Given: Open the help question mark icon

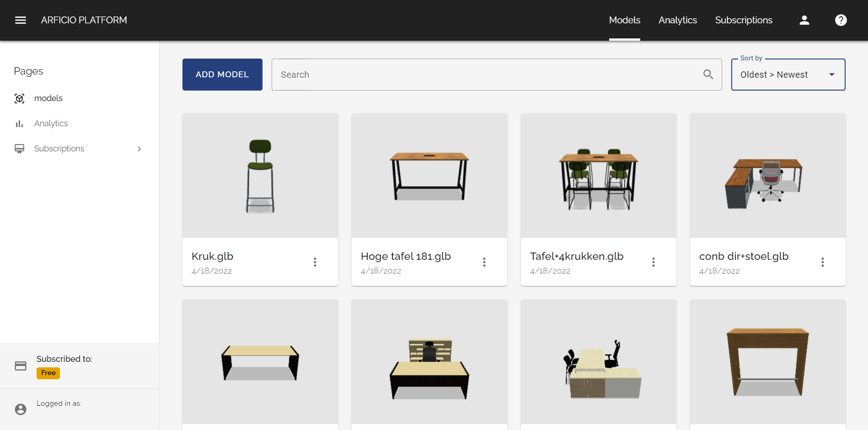Looking at the screenshot, I should pyautogui.click(x=841, y=20).
